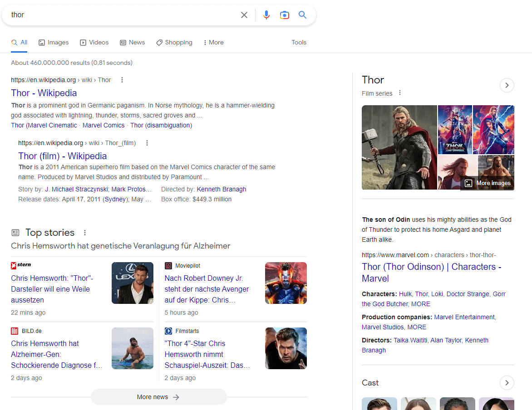
Task: Open J. Michael Straczynski link
Action: pyautogui.click(x=76, y=189)
